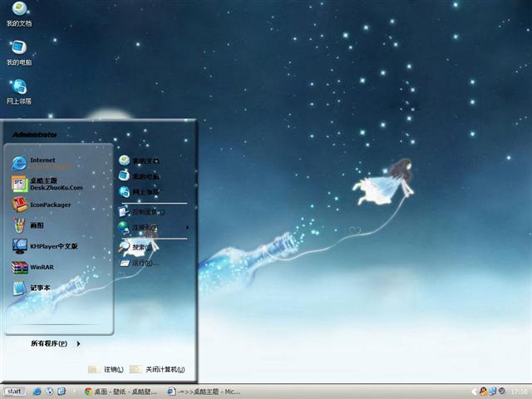Click the globe browser quick launch icon
This screenshot has width=532, height=399.
pos(49,392)
